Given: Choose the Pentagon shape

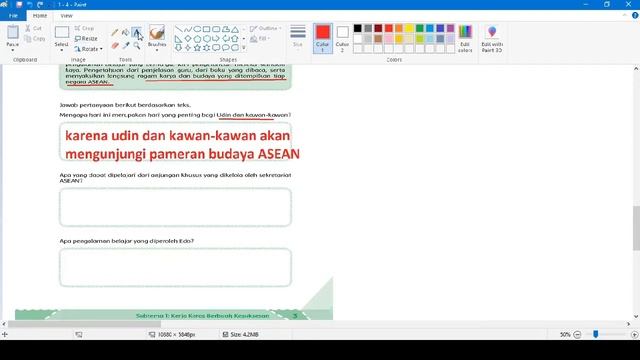Looking at the screenshot, I should 197,39.
